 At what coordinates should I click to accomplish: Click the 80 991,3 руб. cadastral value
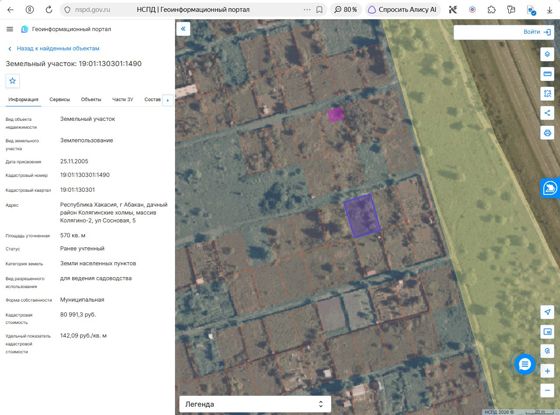78,315
